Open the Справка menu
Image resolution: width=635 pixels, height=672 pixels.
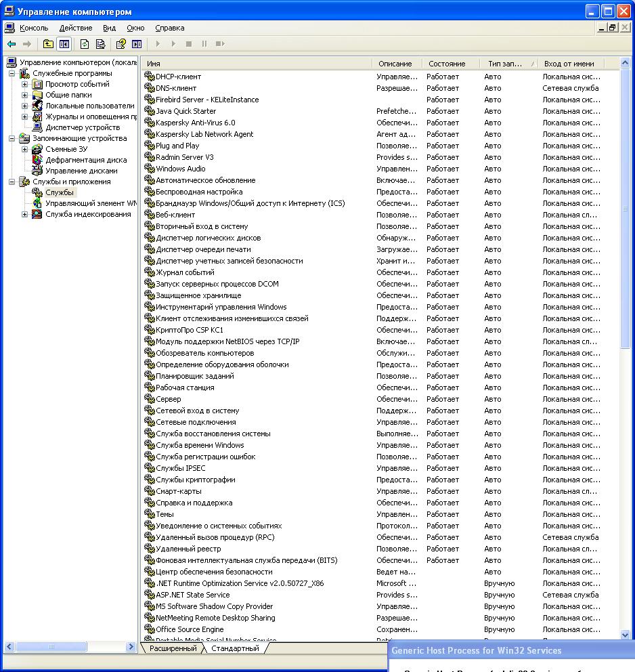(x=169, y=28)
